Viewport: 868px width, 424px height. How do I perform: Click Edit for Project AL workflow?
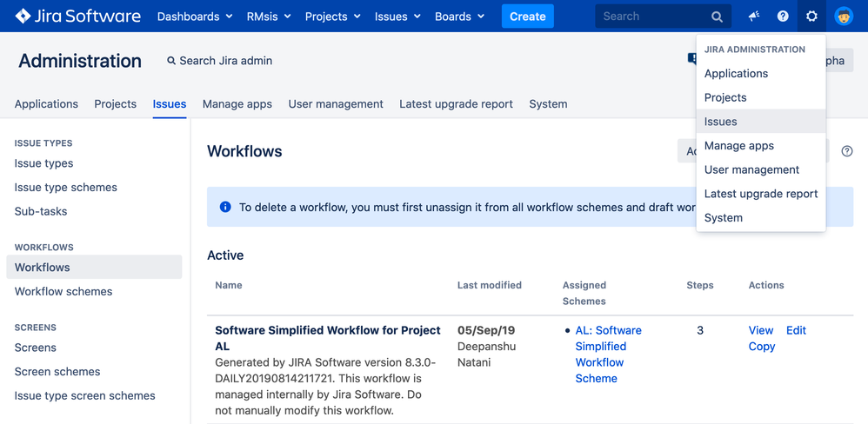(796, 330)
